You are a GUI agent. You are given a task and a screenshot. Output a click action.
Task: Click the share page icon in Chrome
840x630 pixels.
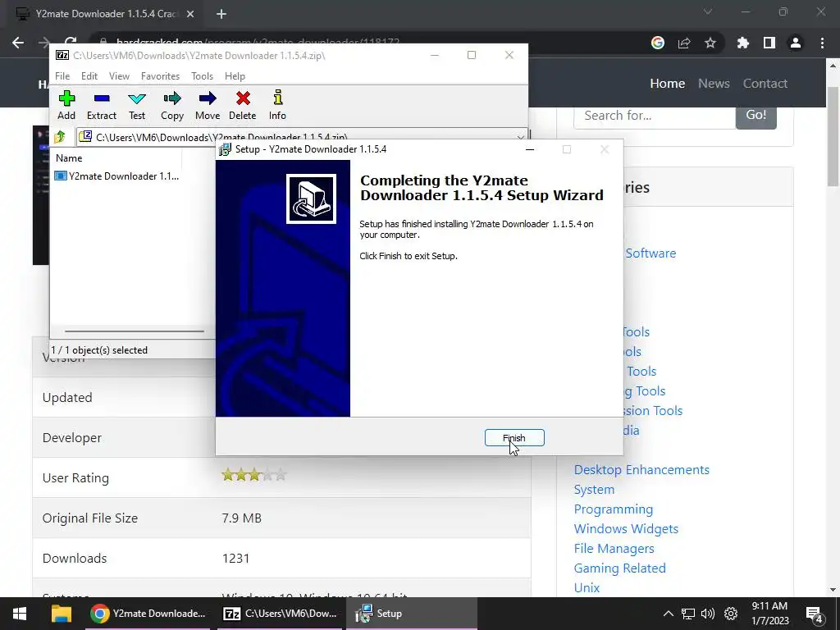click(684, 43)
